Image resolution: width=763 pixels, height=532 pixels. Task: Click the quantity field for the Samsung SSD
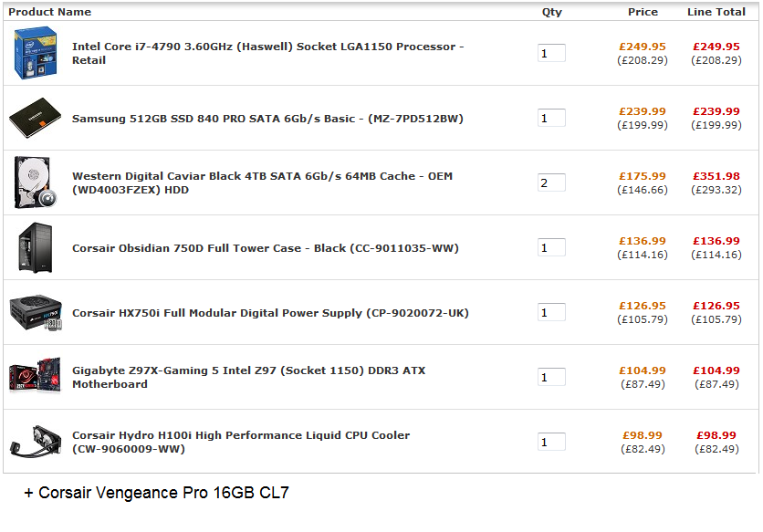551,118
